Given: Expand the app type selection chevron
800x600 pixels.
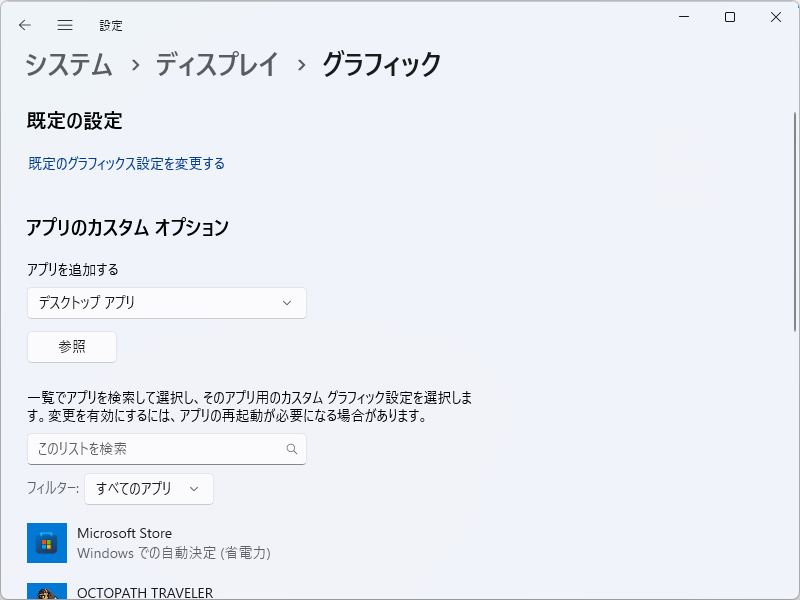Looking at the screenshot, I should (290, 303).
